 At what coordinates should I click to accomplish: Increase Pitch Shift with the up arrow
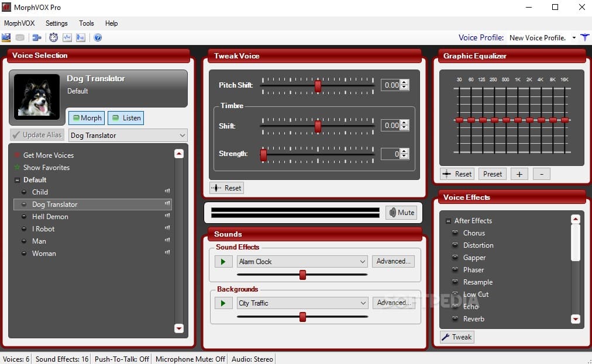(404, 82)
